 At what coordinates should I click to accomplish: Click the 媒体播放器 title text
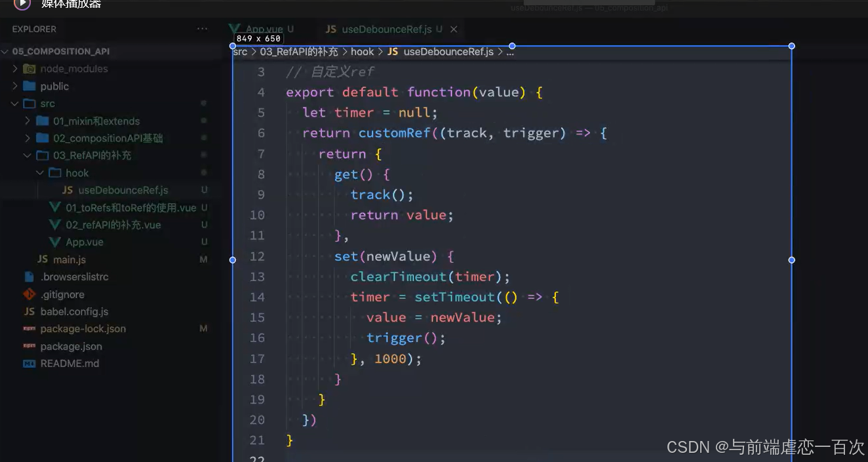71,4
